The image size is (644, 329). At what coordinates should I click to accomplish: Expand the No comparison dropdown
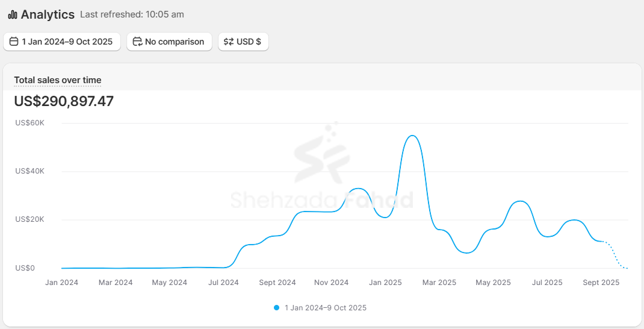pos(169,42)
